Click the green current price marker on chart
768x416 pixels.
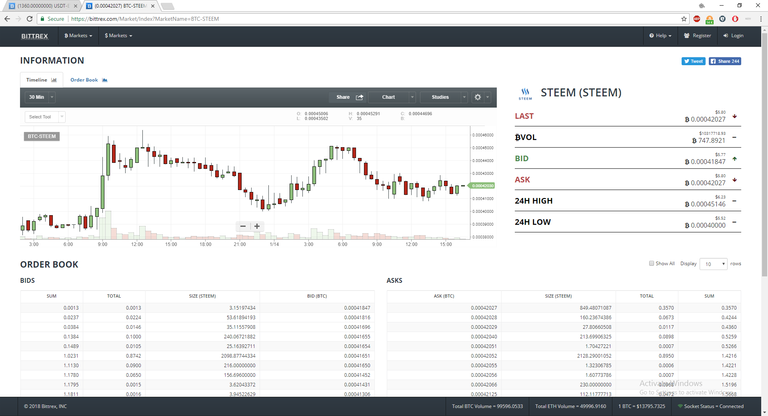(x=481, y=186)
